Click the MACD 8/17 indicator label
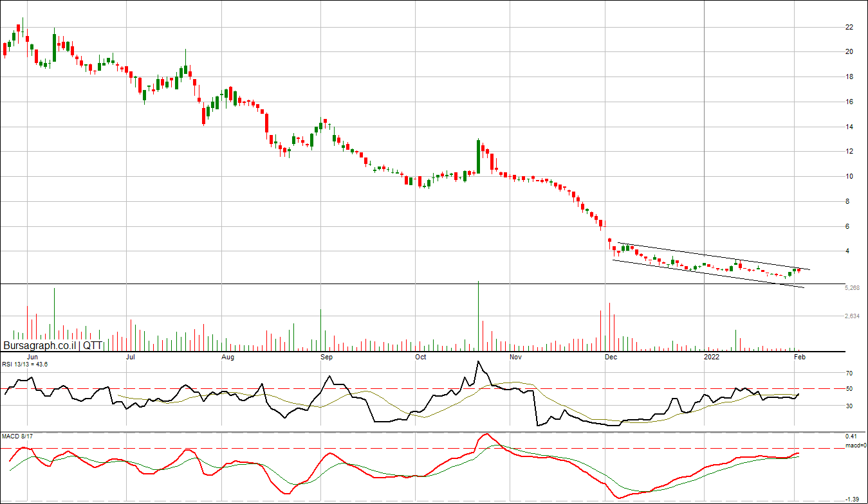The height and width of the screenshot is (504, 868). click(x=17, y=437)
